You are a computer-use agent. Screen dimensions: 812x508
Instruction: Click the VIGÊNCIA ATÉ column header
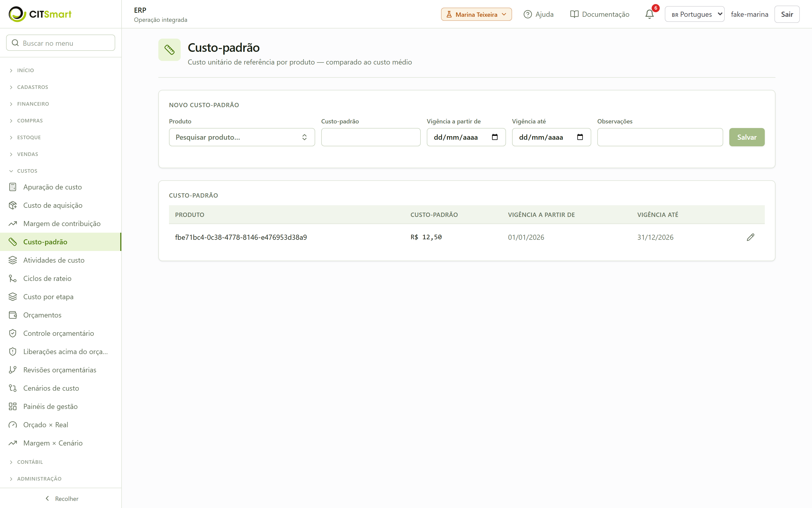[x=658, y=215]
